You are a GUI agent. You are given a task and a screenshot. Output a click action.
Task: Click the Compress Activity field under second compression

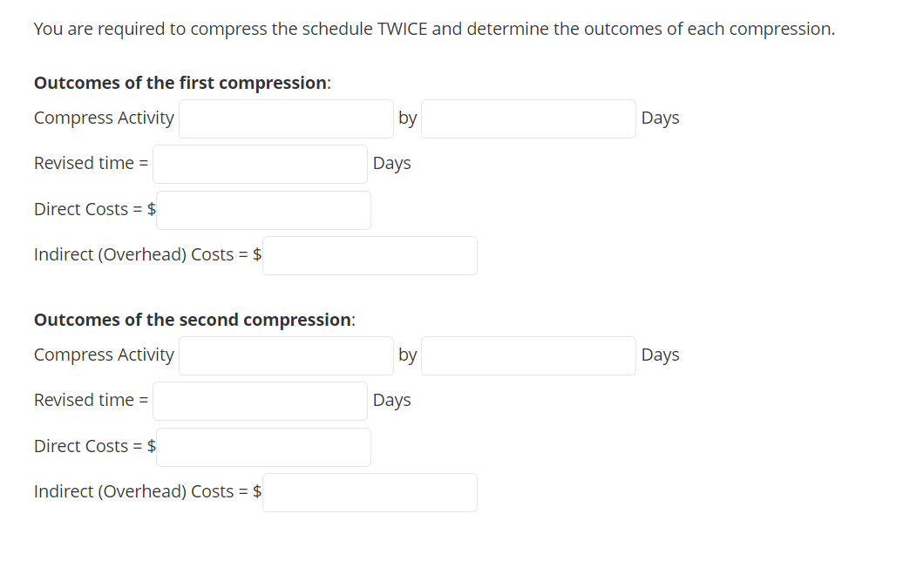coord(285,355)
